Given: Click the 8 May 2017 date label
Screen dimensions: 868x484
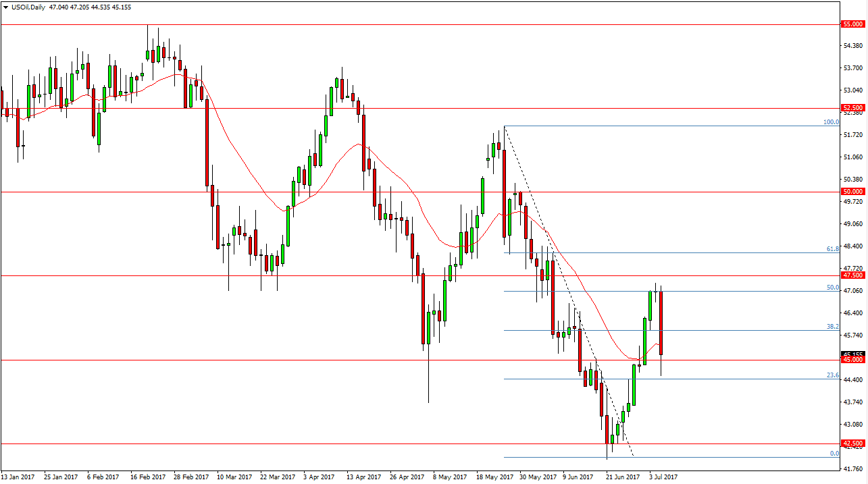Looking at the screenshot, I should click(x=451, y=477).
